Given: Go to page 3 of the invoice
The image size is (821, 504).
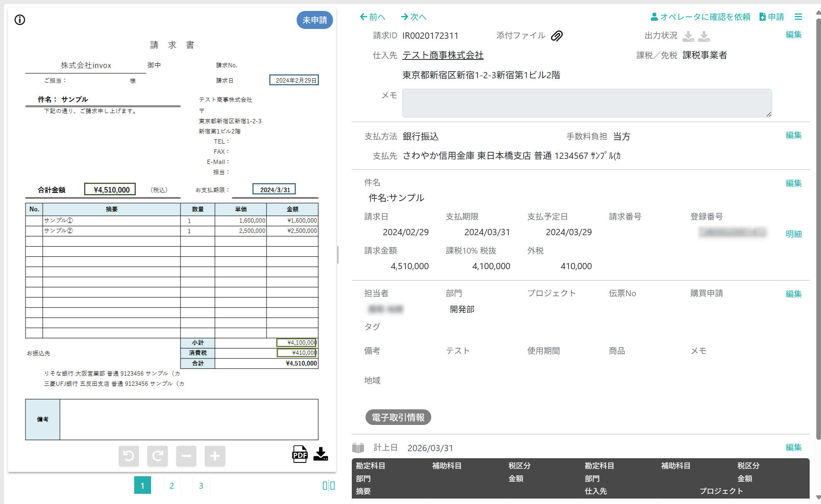Looking at the screenshot, I should click(201, 486).
